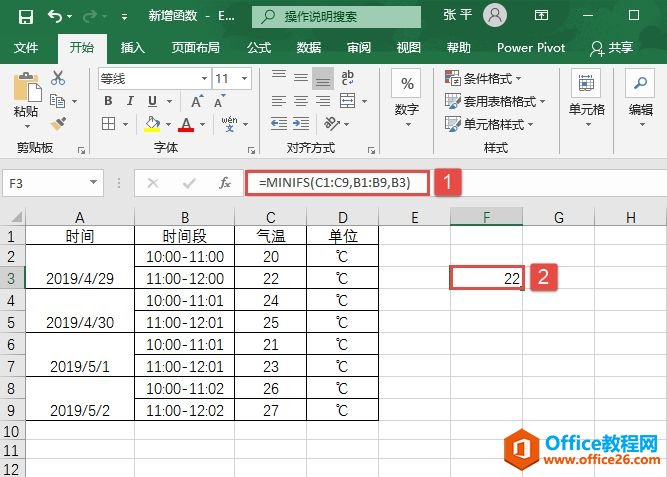The width and height of the screenshot is (667, 477).
Task: Click the Insert Function fx icon
Action: coord(225,183)
